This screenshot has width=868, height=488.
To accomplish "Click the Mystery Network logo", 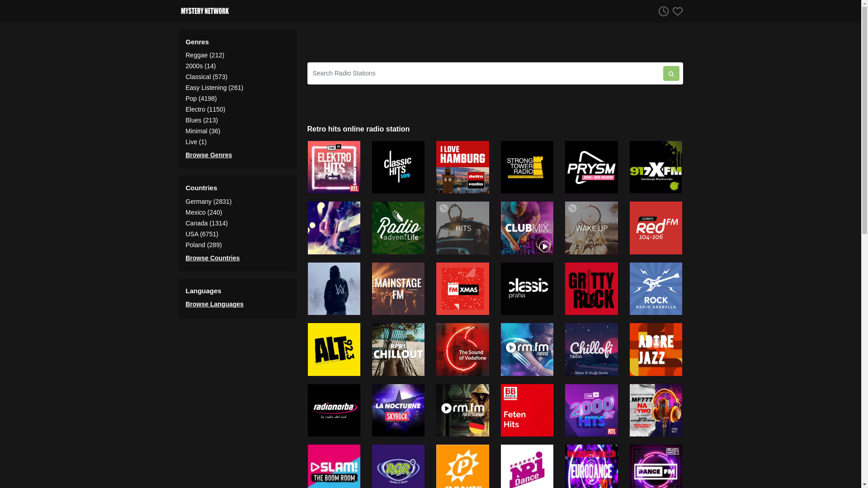I will pyautogui.click(x=205, y=11).
